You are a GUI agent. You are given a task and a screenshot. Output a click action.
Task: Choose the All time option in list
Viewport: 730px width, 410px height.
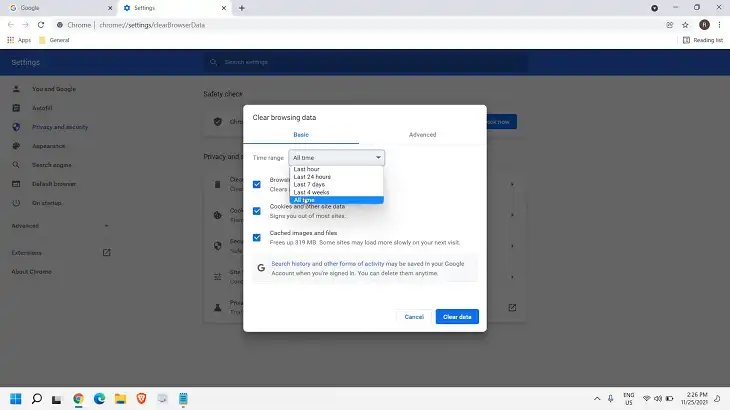[x=336, y=200]
